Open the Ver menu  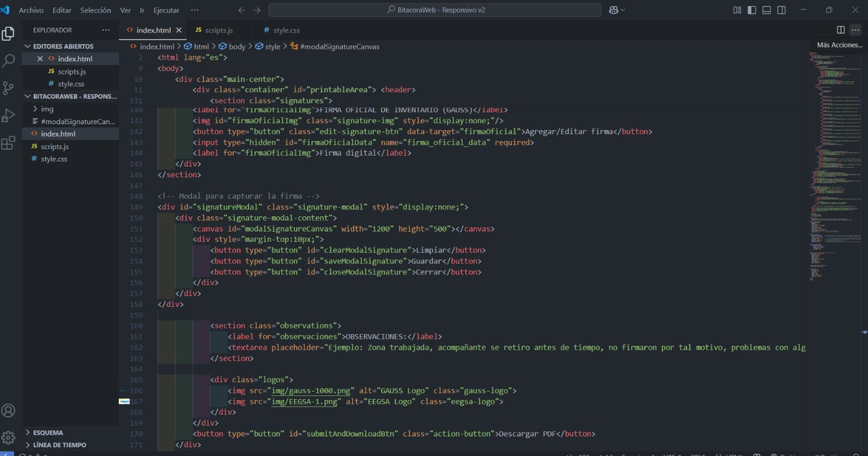click(125, 10)
